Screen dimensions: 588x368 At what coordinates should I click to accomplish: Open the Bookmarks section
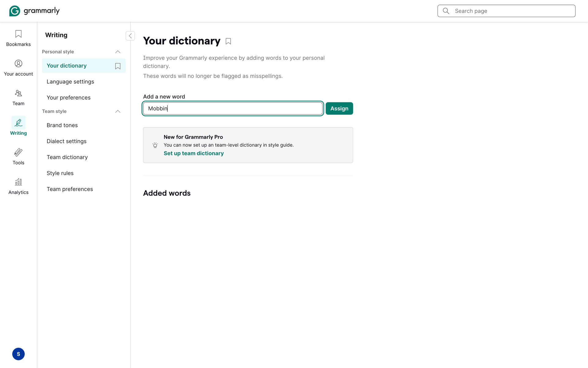[x=18, y=38]
